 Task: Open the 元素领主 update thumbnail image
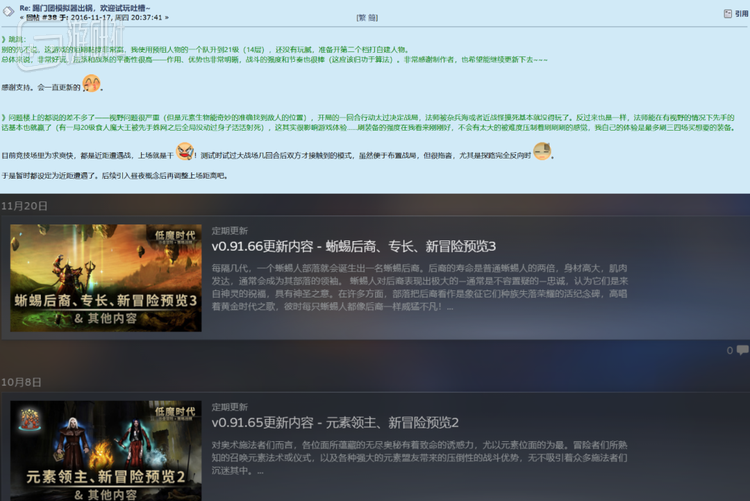point(105,450)
